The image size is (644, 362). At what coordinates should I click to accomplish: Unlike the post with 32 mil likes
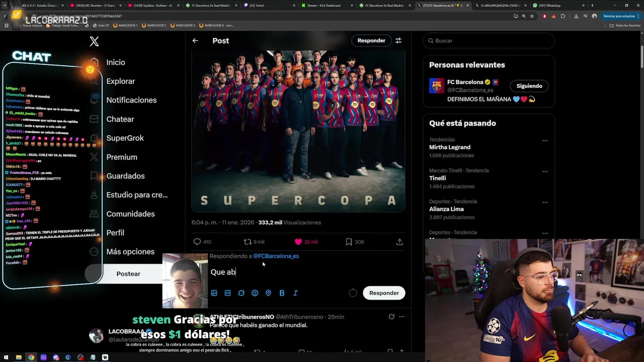click(x=306, y=242)
